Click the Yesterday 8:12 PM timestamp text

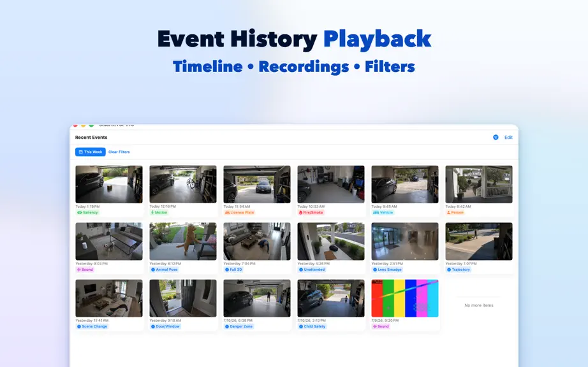(x=165, y=264)
